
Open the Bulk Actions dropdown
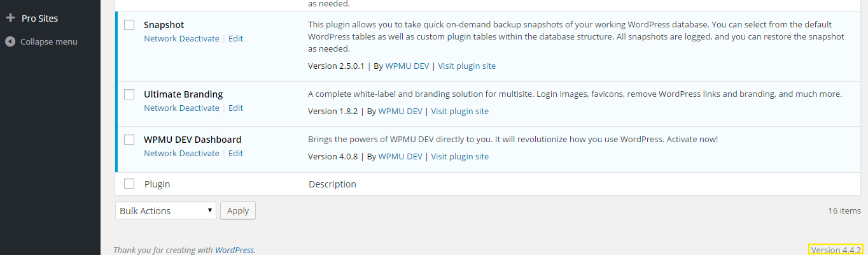166,210
